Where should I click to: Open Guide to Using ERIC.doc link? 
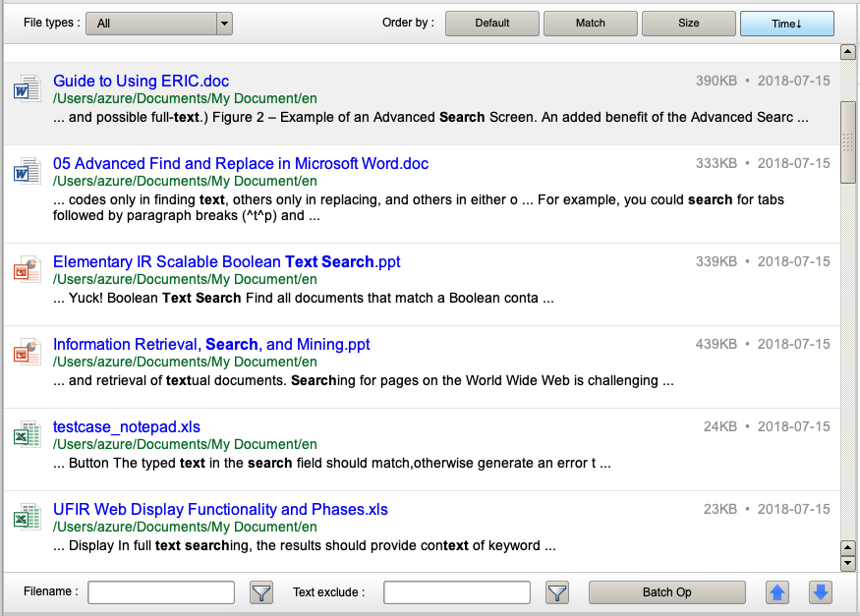point(141,81)
